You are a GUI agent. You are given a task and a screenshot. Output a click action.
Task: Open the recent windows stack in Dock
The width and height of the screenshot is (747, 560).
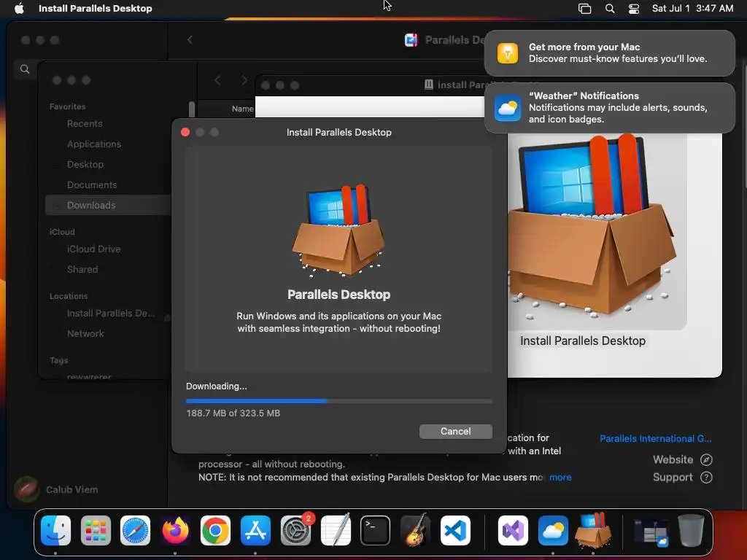pos(651,532)
